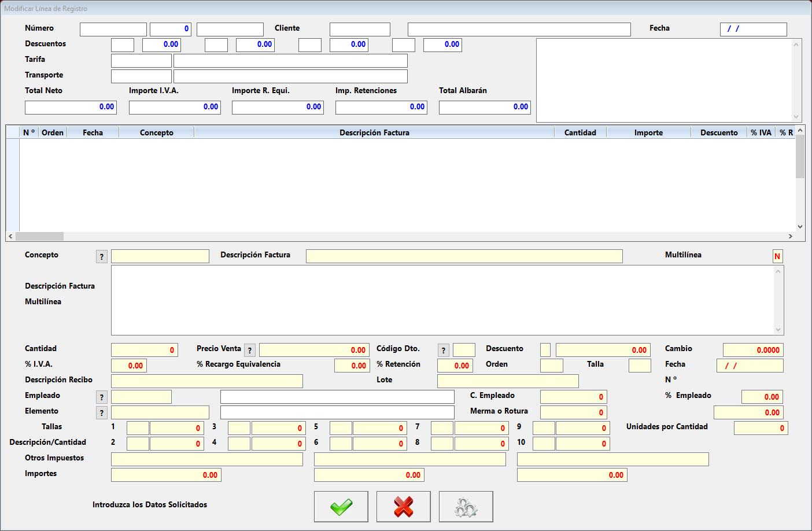The image size is (812, 531).
Task: Focus the Total Albarán field
Action: 485,108
